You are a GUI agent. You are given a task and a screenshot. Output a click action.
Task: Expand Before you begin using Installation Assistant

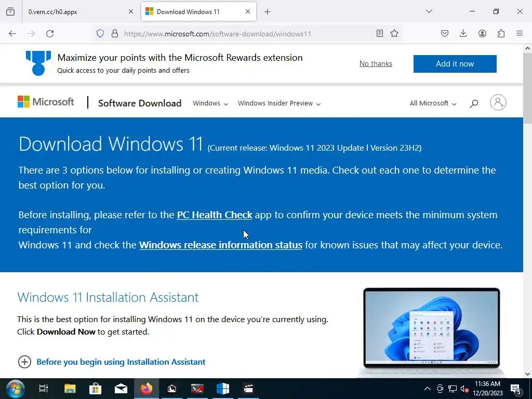pyautogui.click(x=112, y=362)
